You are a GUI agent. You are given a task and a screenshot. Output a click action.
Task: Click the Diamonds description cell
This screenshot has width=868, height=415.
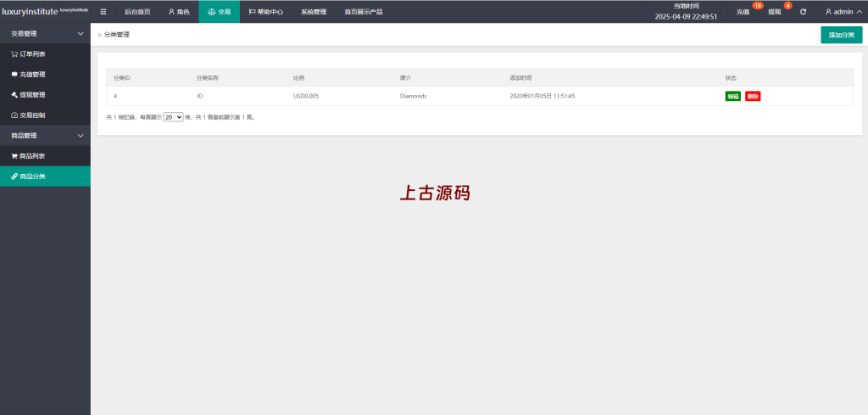pyautogui.click(x=414, y=96)
